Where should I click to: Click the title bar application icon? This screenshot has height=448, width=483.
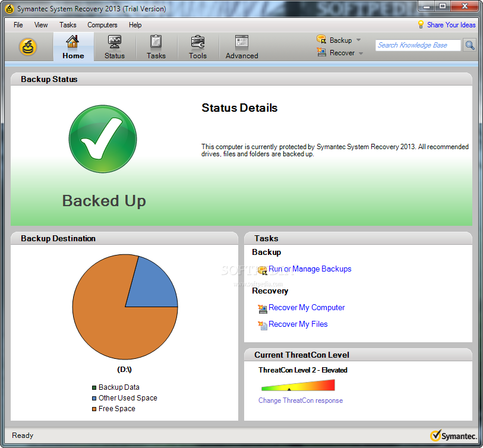pyautogui.click(x=10, y=9)
